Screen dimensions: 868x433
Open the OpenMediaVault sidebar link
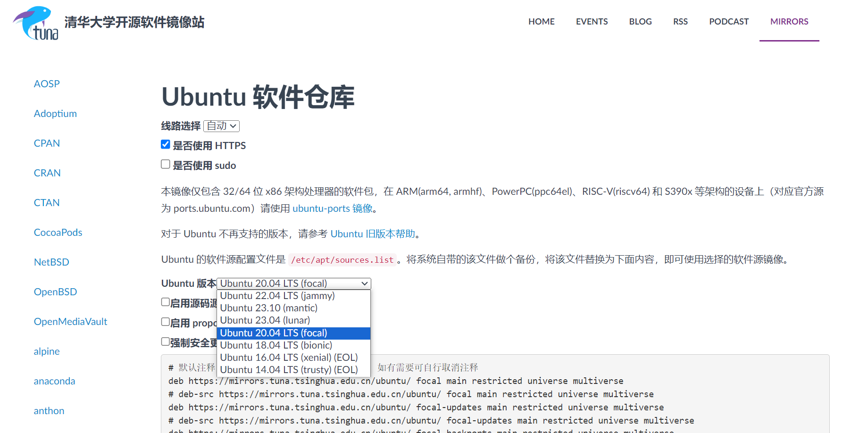coord(70,322)
